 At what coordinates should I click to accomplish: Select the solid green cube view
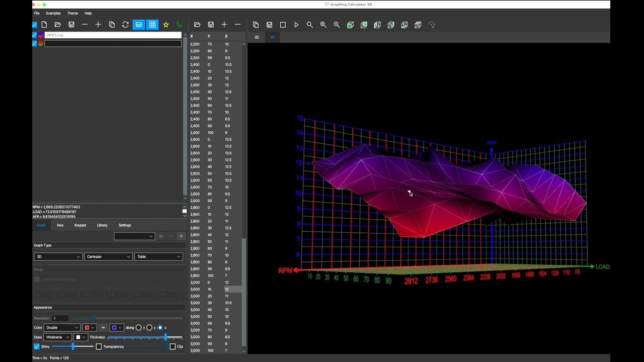350,25
